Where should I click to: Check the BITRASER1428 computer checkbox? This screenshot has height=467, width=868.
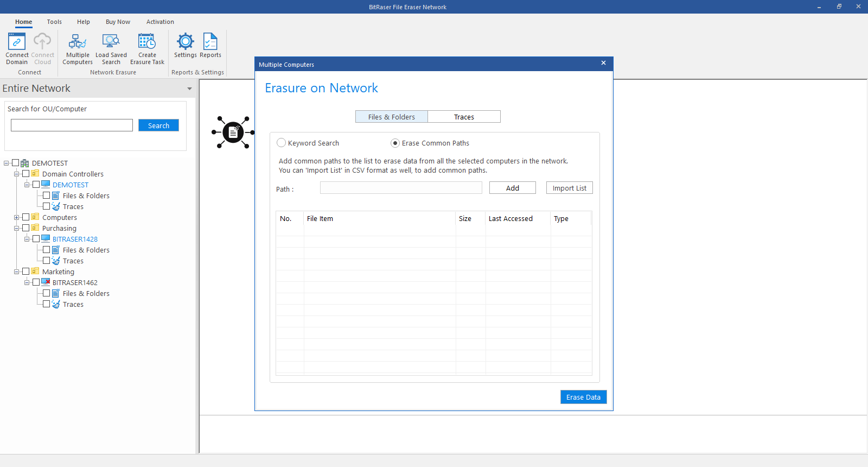[36, 239]
